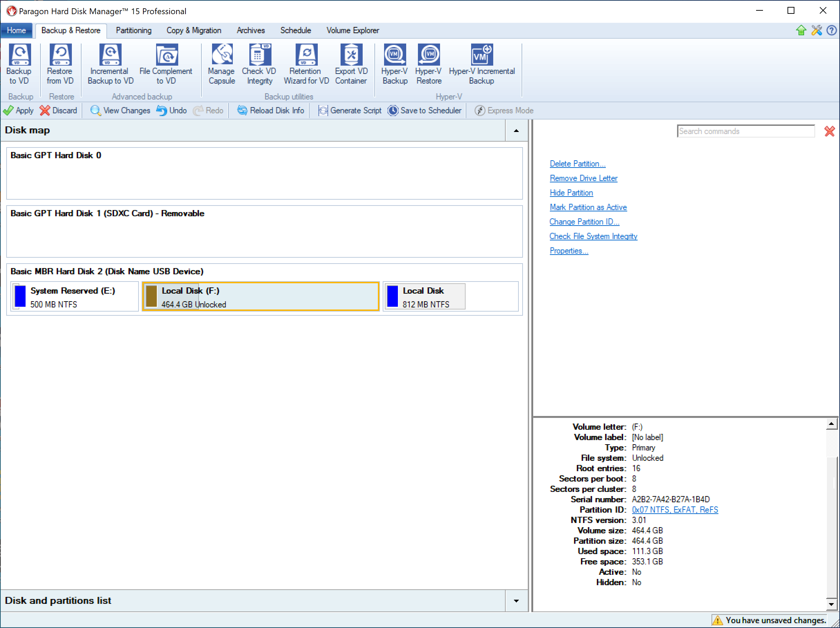Click the settings tools icon at top right
Screen dimensions: 840x628
pos(817,30)
